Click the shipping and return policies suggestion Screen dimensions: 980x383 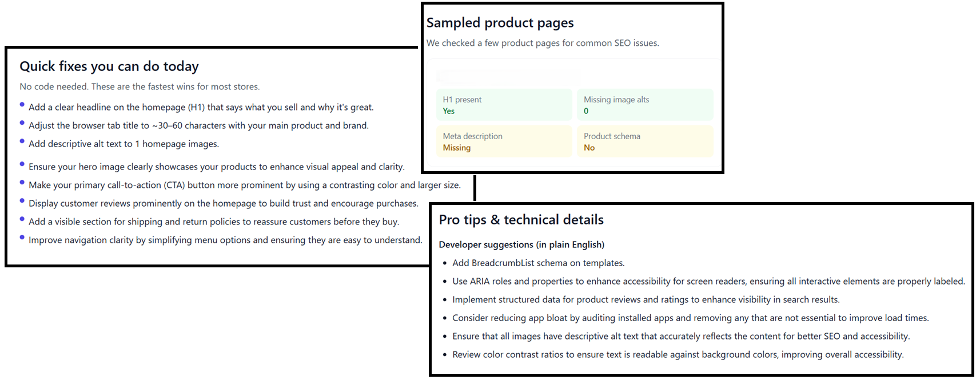click(213, 222)
